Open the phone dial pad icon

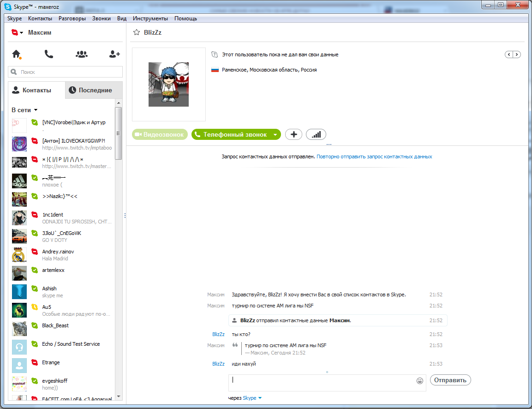click(x=49, y=54)
